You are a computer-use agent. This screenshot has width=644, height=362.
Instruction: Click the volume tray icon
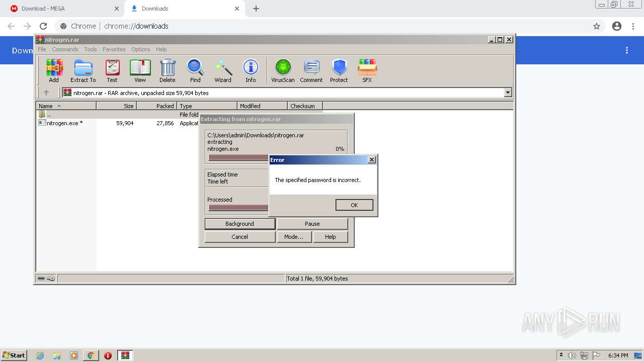[572, 355]
